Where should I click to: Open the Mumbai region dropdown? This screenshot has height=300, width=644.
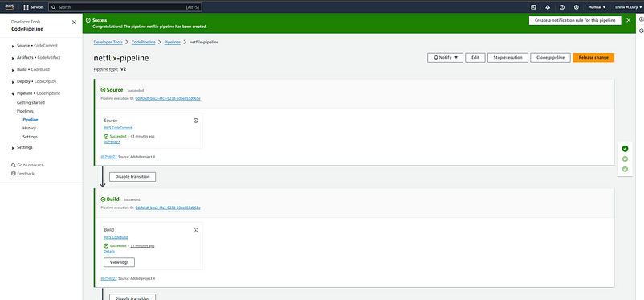[x=597, y=7]
